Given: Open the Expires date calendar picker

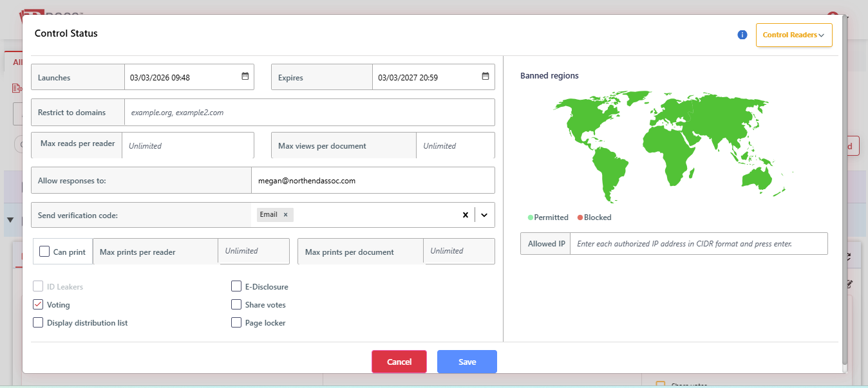Looking at the screenshot, I should 486,77.
